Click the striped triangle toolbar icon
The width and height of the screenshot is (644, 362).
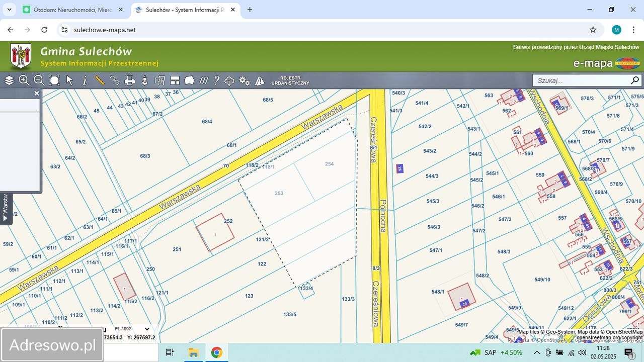(x=260, y=80)
